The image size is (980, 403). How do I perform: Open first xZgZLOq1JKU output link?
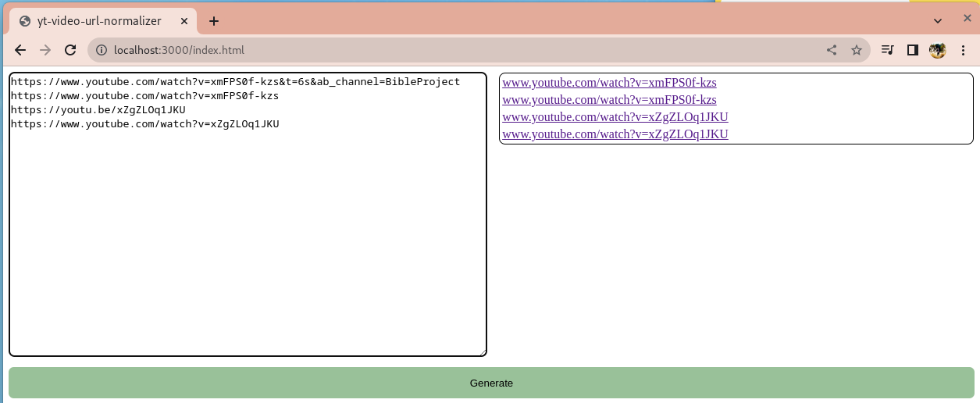coord(615,117)
